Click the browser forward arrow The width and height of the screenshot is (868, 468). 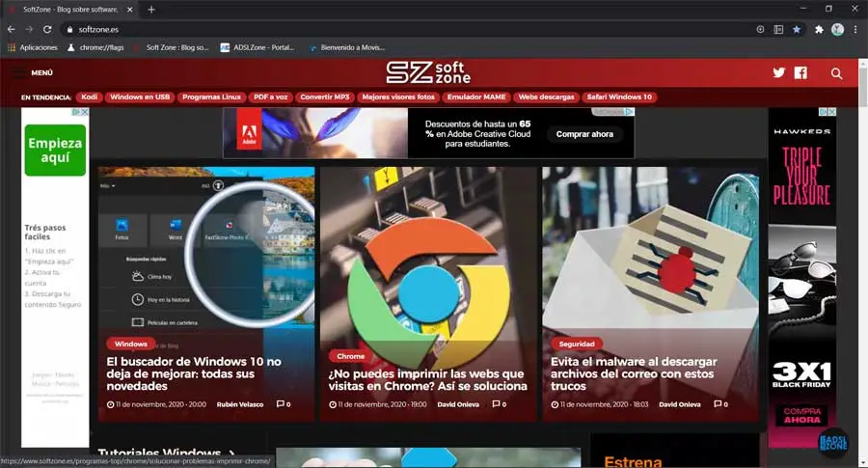point(29,29)
